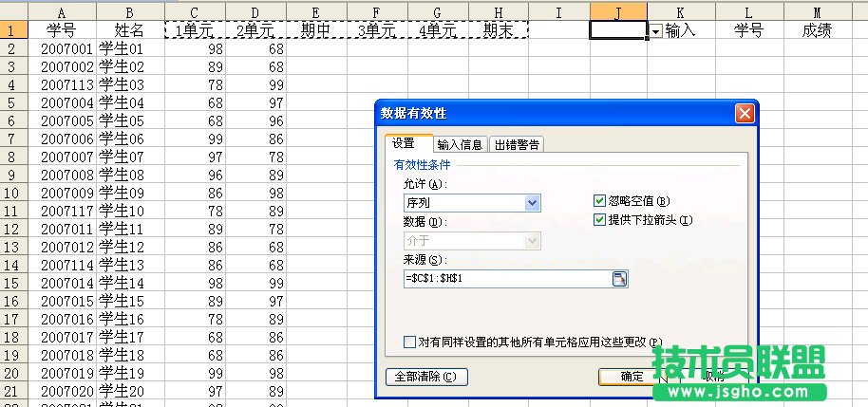Viewport: 868px width, 407px height.
Task: Click the 1单元 header cell
Action: [x=195, y=30]
